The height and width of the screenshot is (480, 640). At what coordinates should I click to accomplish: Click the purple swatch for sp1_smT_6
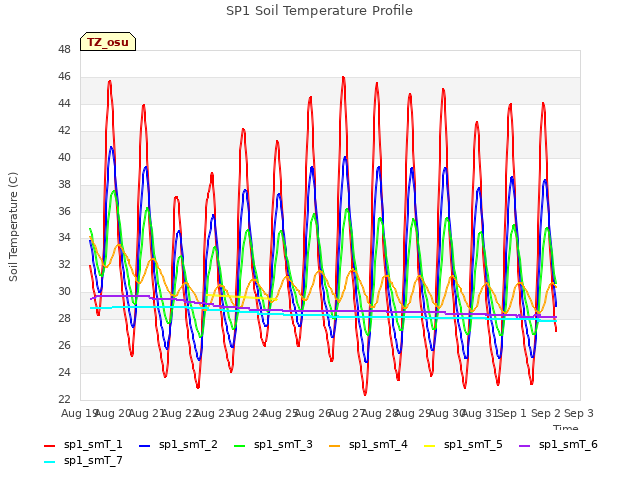pos(524,446)
